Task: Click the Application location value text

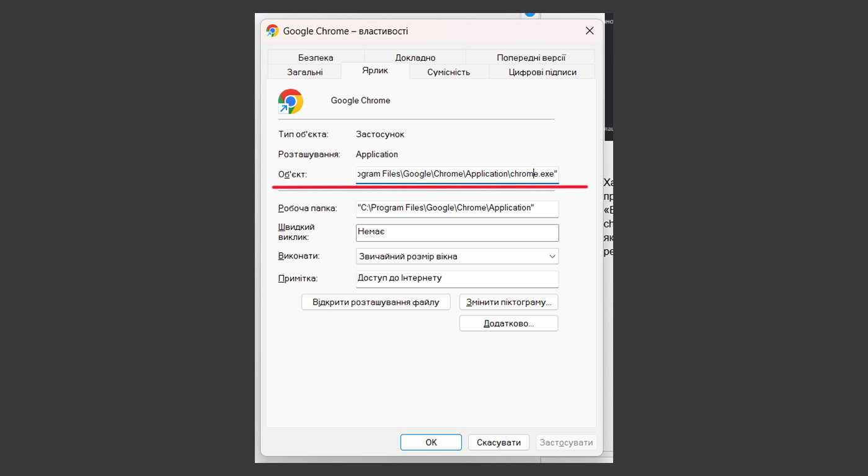Action: (x=377, y=154)
